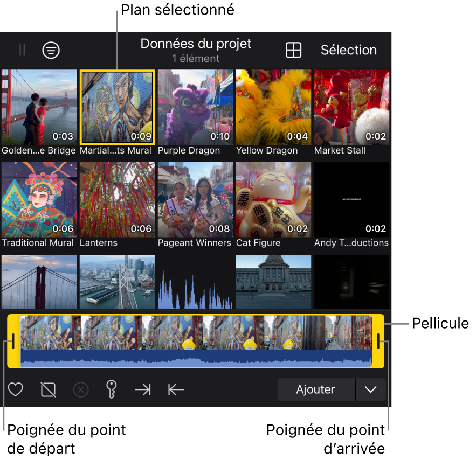Switch browser to grid view icon

293,50
